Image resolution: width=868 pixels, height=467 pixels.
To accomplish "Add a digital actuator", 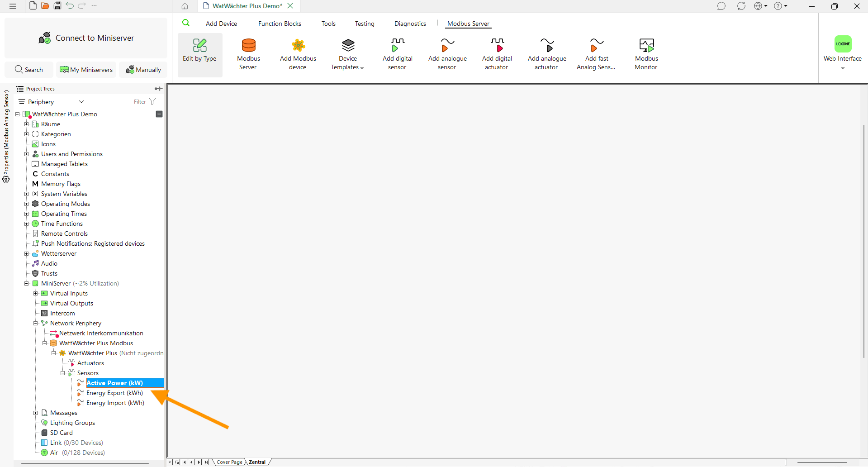I will [497, 55].
